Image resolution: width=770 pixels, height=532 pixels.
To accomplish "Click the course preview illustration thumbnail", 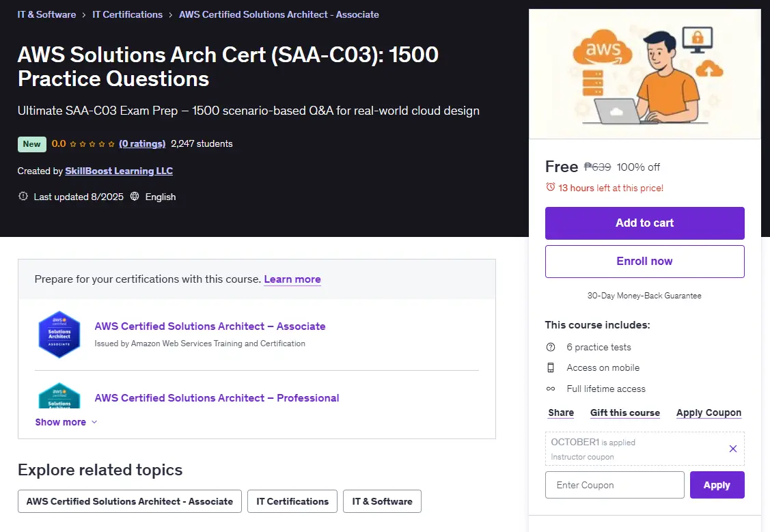I will (x=644, y=74).
